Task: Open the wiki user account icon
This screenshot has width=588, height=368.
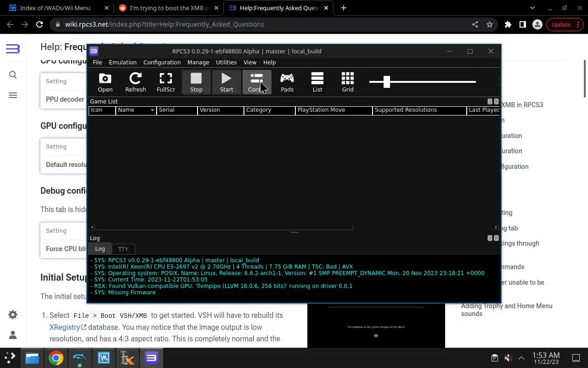Action: click(x=13, y=335)
